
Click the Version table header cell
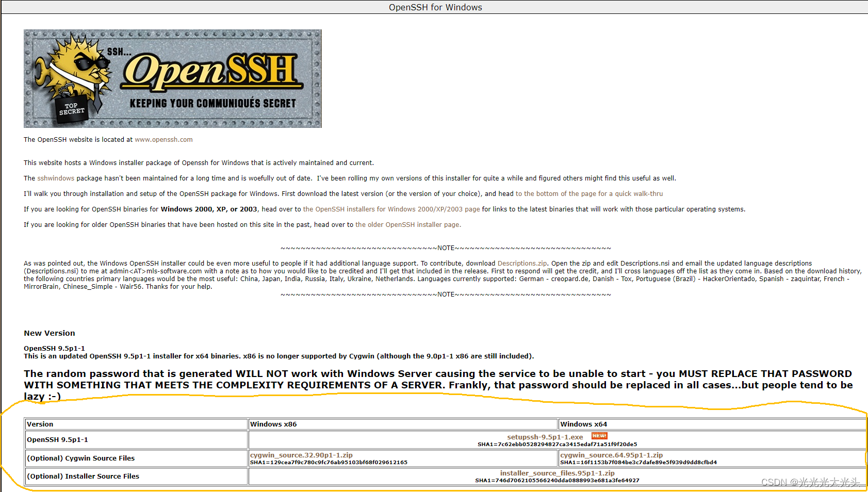point(40,424)
